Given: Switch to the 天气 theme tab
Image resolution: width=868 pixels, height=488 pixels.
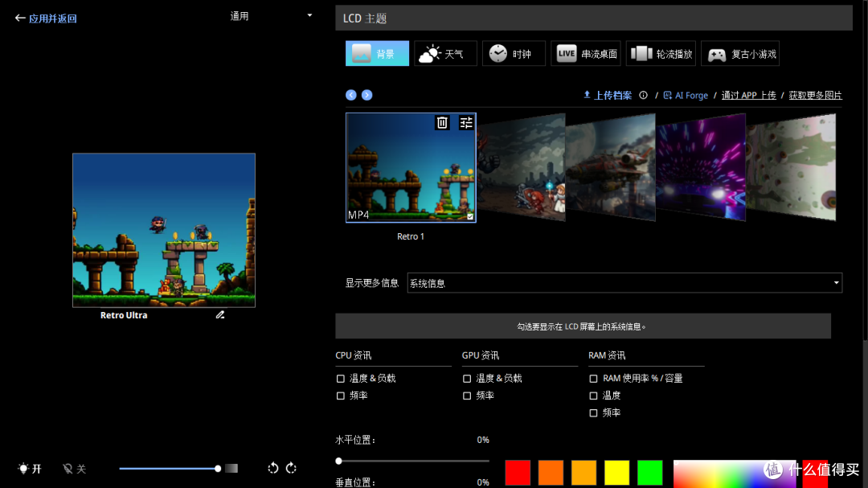Looking at the screenshot, I should pyautogui.click(x=445, y=54).
